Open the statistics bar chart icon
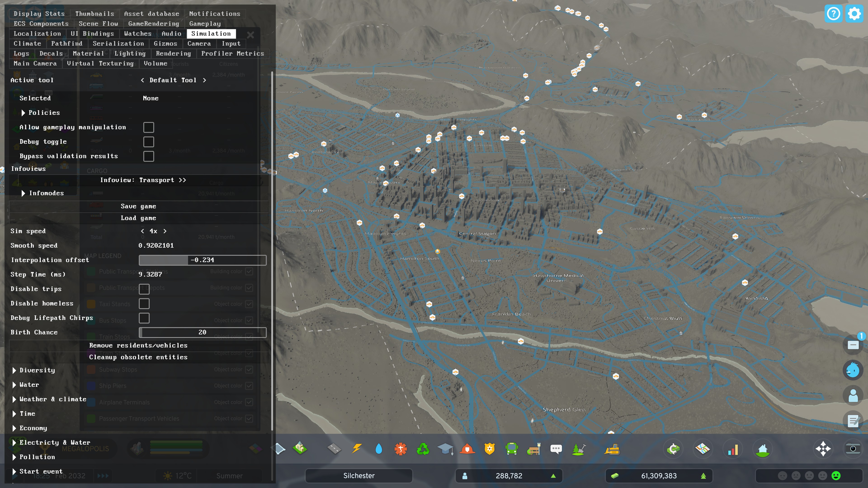The image size is (868, 488). point(733,449)
